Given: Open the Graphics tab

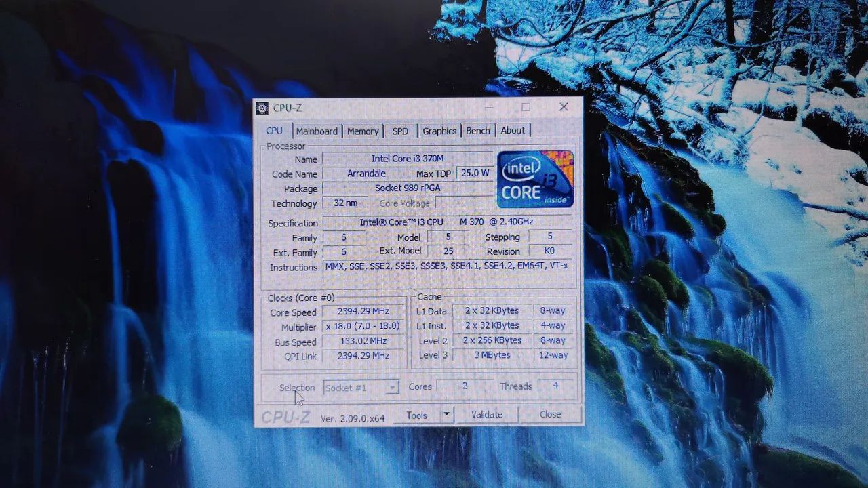Looking at the screenshot, I should tap(439, 131).
